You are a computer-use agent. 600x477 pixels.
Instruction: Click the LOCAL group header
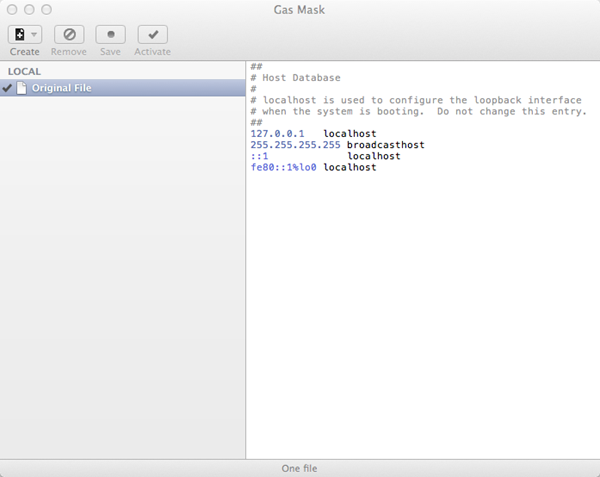(24, 72)
